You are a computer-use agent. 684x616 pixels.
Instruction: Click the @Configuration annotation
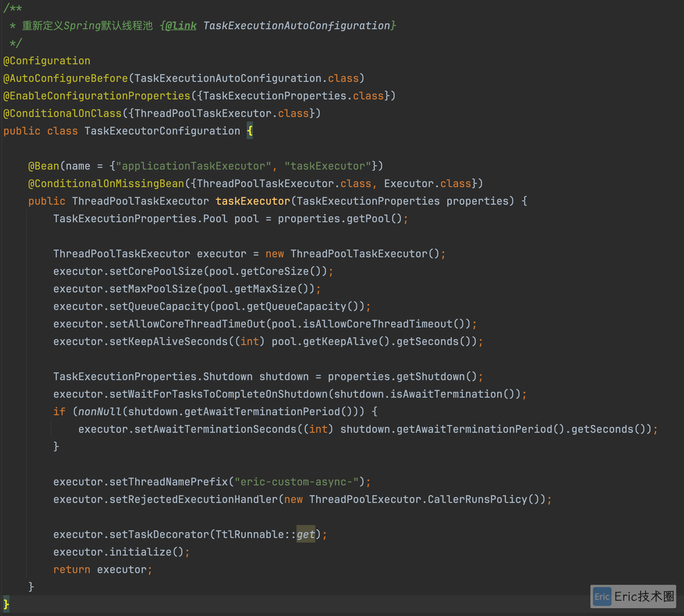click(x=47, y=61)
